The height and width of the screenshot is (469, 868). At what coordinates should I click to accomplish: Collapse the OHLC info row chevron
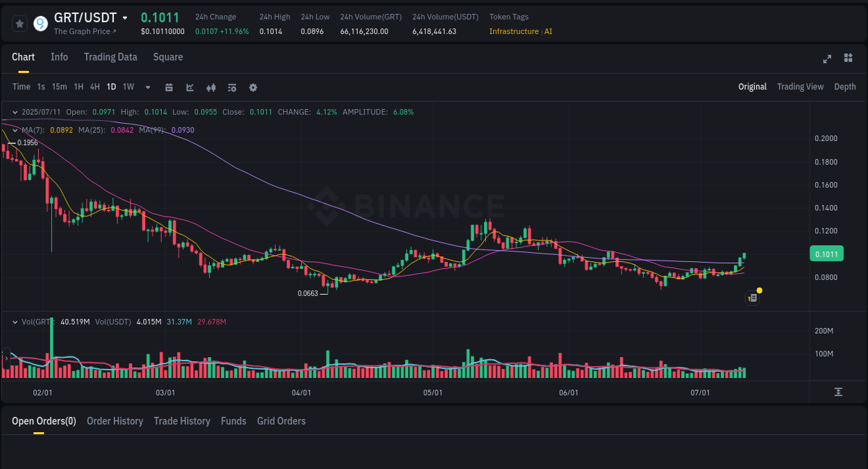tap(15, 111)
